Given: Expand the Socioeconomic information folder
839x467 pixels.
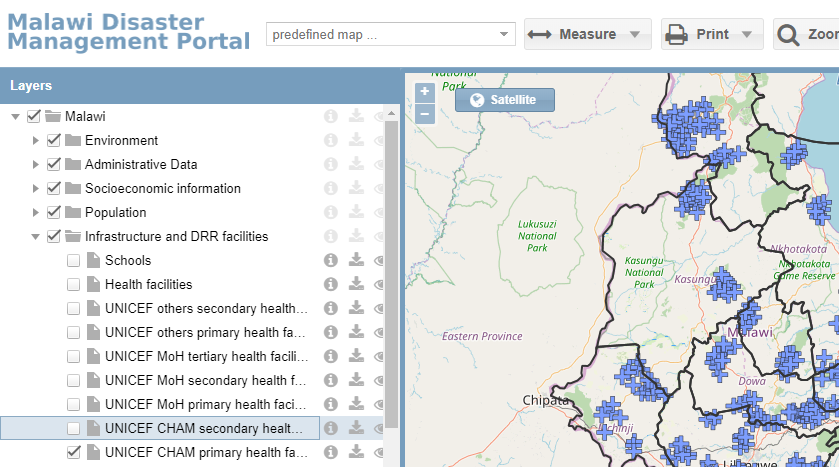Looking at the screenshot, I should click(x=35, y=188).
